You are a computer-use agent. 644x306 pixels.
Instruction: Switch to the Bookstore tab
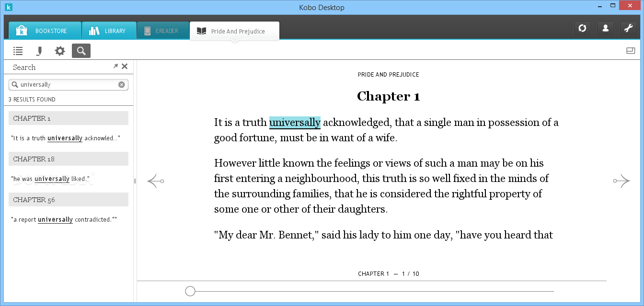[45, 31]
